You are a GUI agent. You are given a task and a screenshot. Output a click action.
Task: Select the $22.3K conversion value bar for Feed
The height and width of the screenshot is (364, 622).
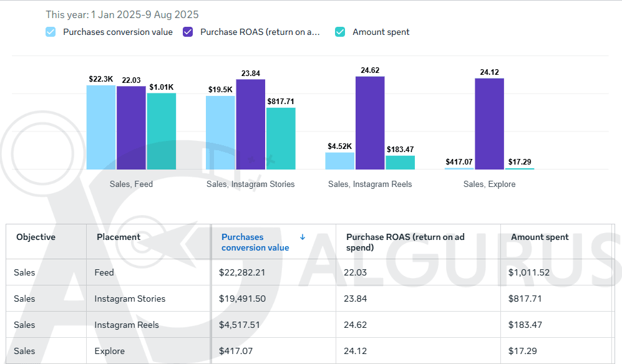[x=101, y=127]
